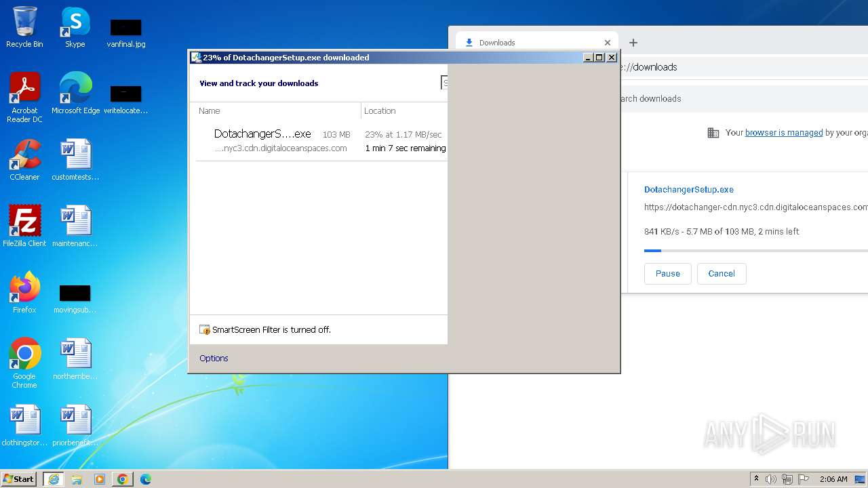Open the clothingstor Word document
This screenshot has width=868, height=488.
(x=24, y=426)
